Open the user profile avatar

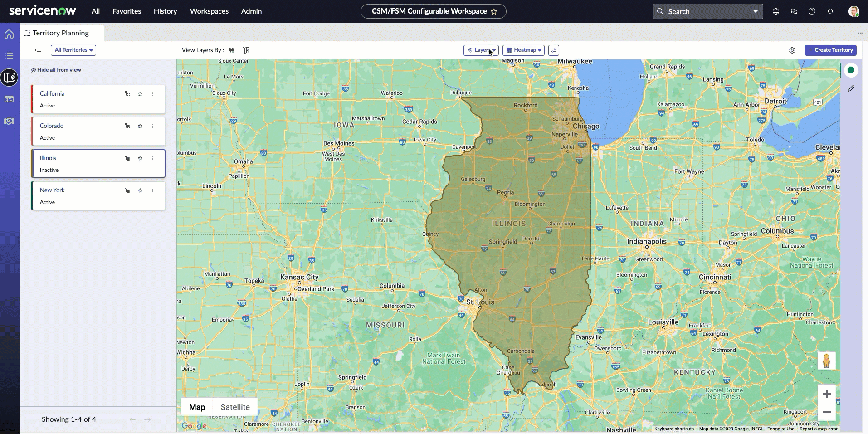click(x=854, y=11)
